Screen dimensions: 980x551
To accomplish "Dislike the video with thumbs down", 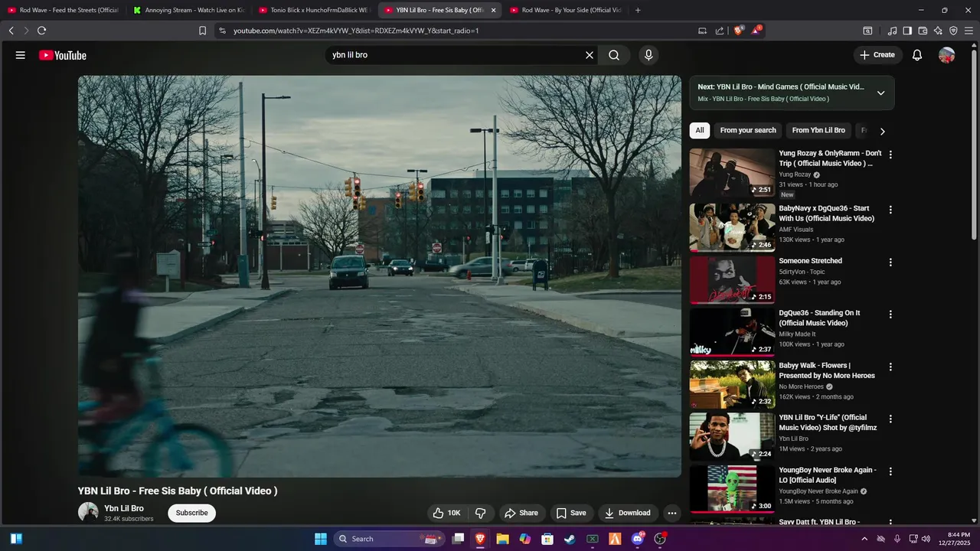I will [481, 513].
